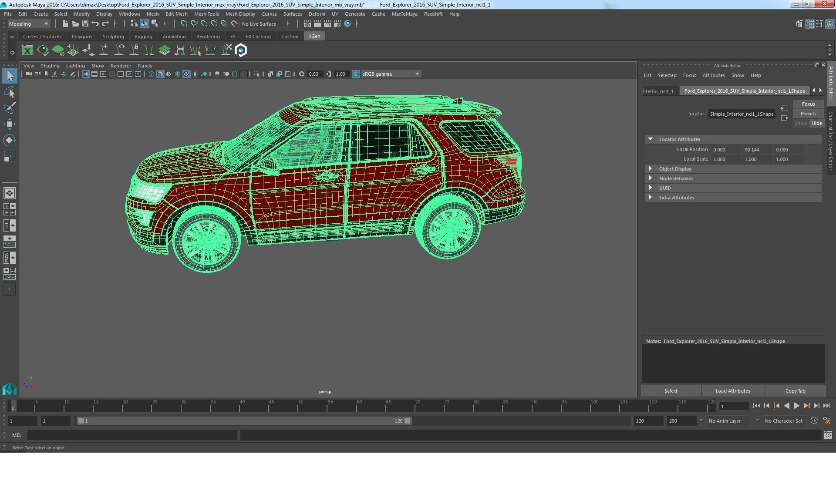The image size is (836, 504).
Task: Open the Hypershade blue sphere icon
Action: tap(347, 24)
